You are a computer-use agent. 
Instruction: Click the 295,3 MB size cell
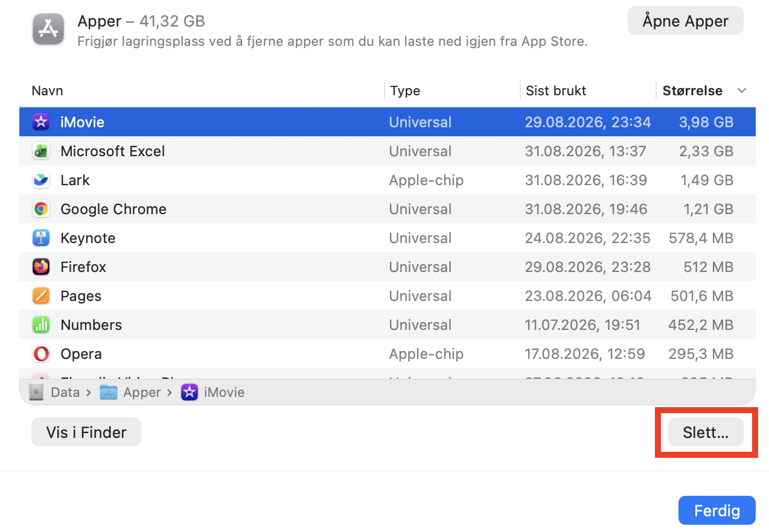click(x=701, y=354)
